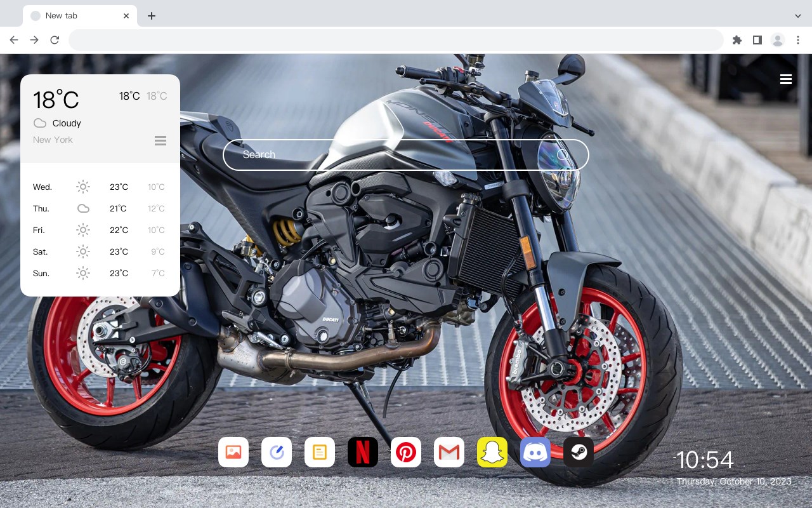Click the New York location label
This screenshot has height=508, width=812.
pyautogui.click(x=53, y=140)
